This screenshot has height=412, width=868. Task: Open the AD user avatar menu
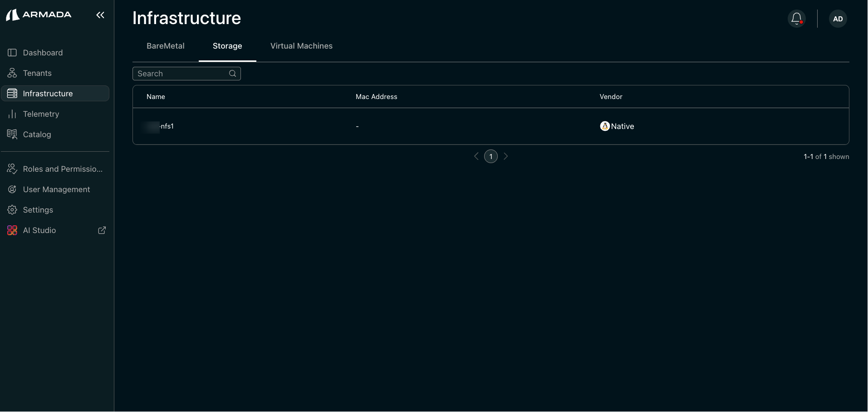point(838,19)
